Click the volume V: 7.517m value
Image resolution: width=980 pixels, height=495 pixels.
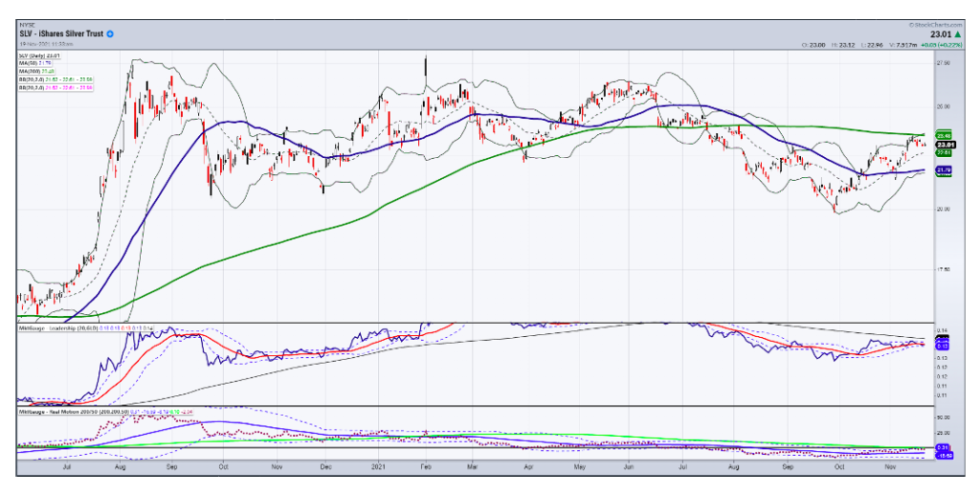pyautogui.click(x=904, y=45)
